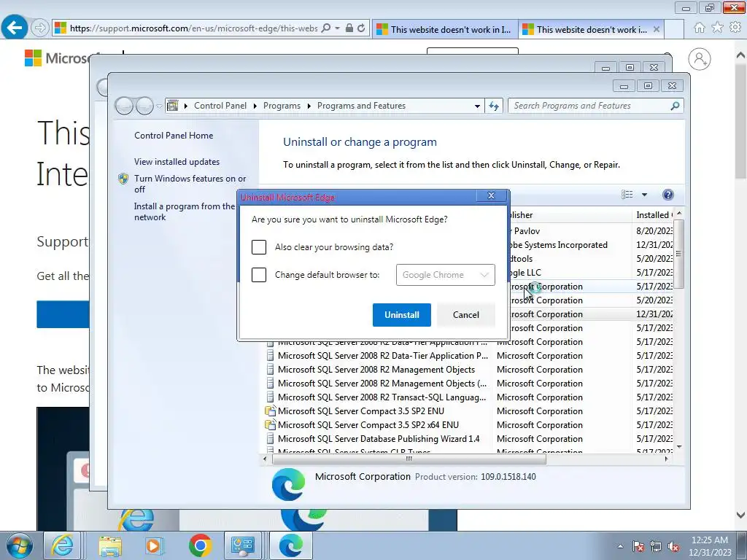
Task: Open the clock showing 12:25 AM
Action: click(x=709, y=545)
